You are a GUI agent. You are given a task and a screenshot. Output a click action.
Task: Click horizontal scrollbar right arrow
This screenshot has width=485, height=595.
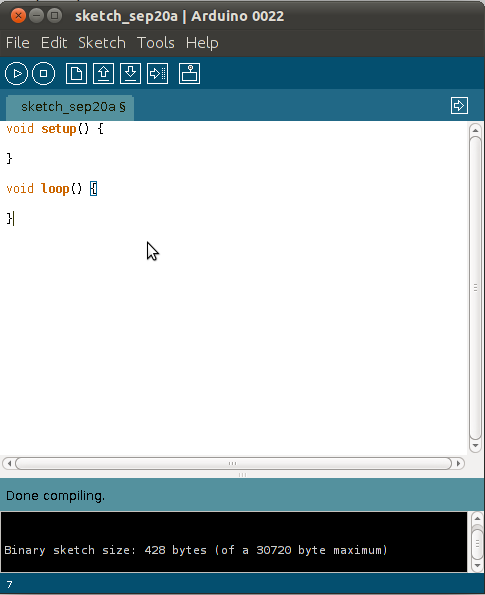458,463
